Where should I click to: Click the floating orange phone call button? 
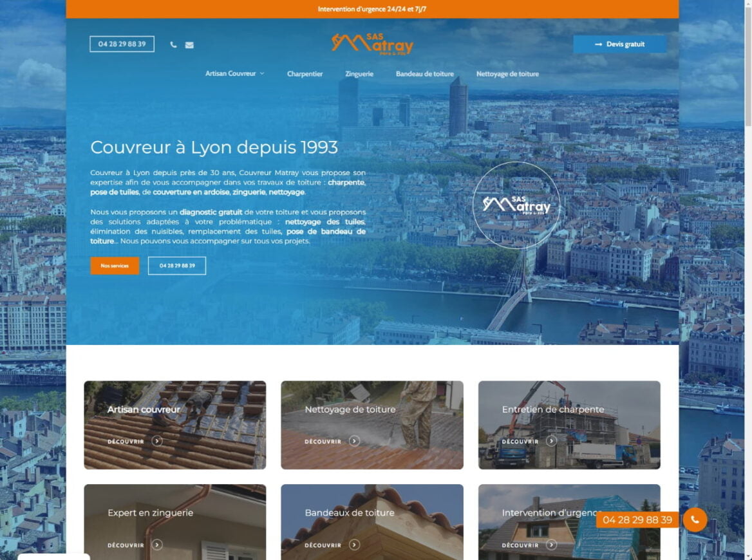[693, 520]
